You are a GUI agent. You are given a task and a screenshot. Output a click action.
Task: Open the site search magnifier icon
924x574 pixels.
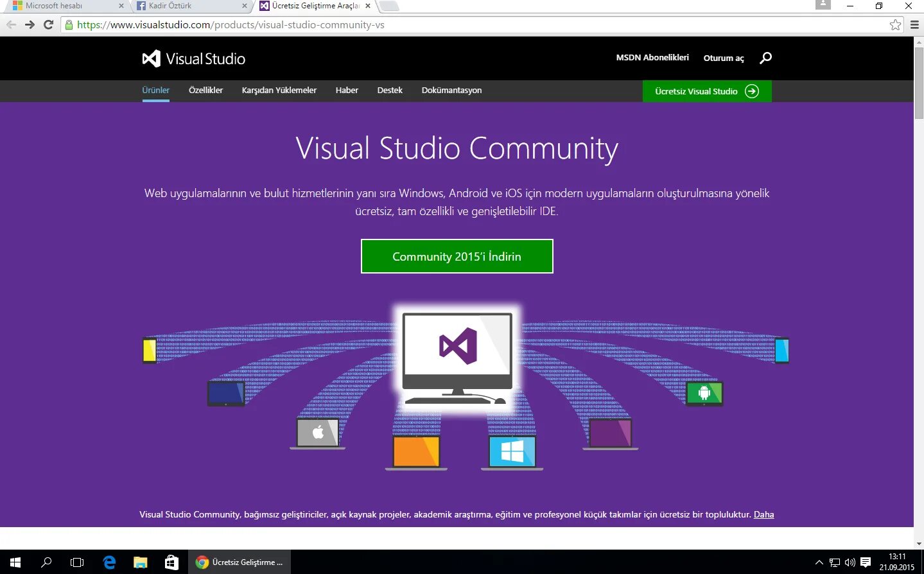765,58
